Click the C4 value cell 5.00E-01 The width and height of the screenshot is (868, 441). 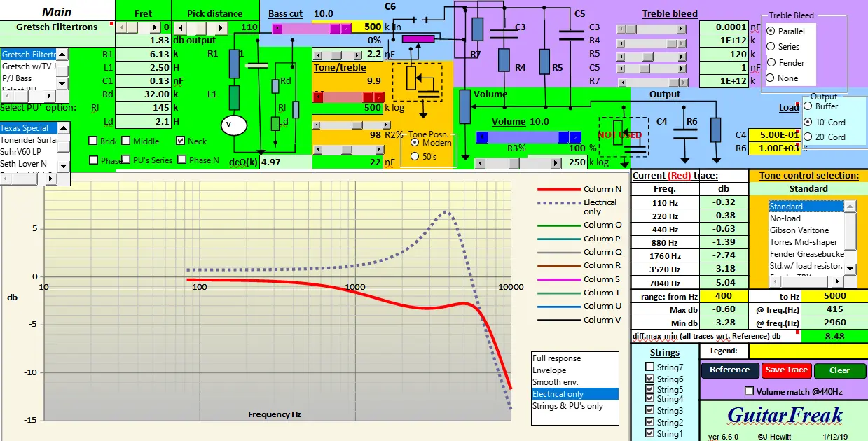point(774,134)
